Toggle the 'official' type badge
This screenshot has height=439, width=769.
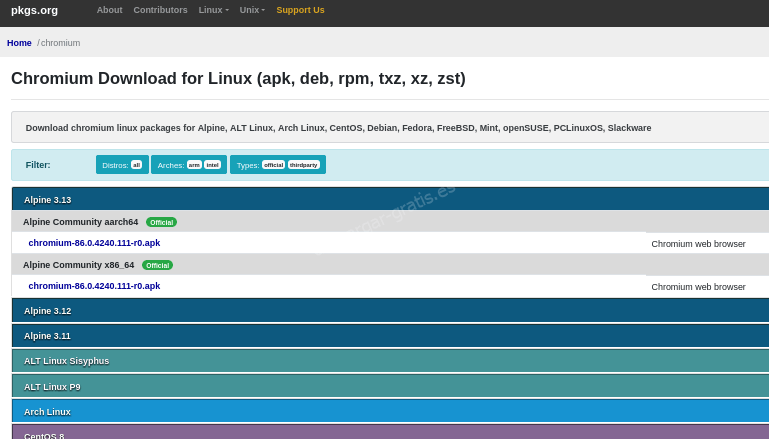pos(273,165)
